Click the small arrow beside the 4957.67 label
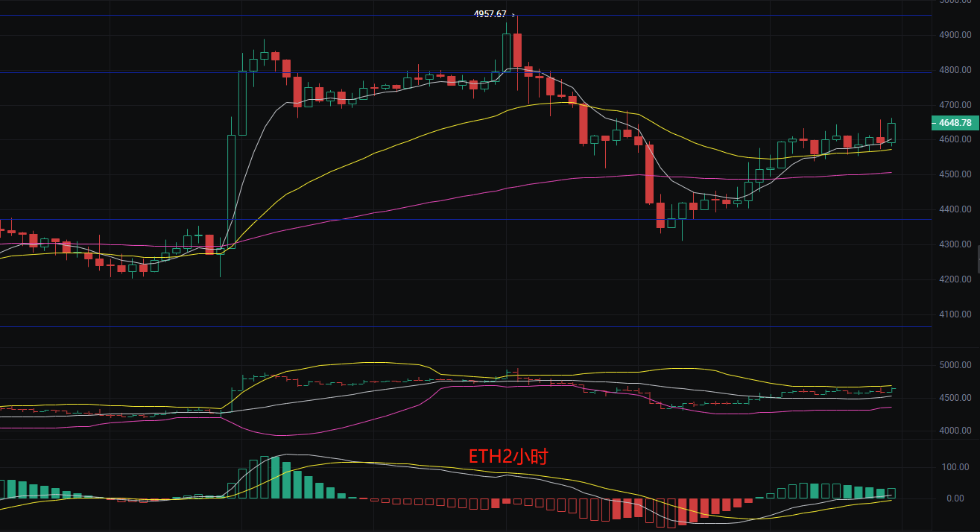This screenshot has height=532, width=980. 513,15
